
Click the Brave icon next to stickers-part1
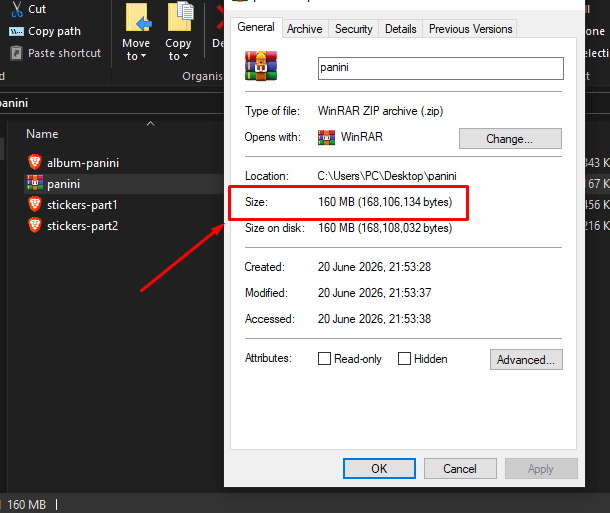(35, 204)
